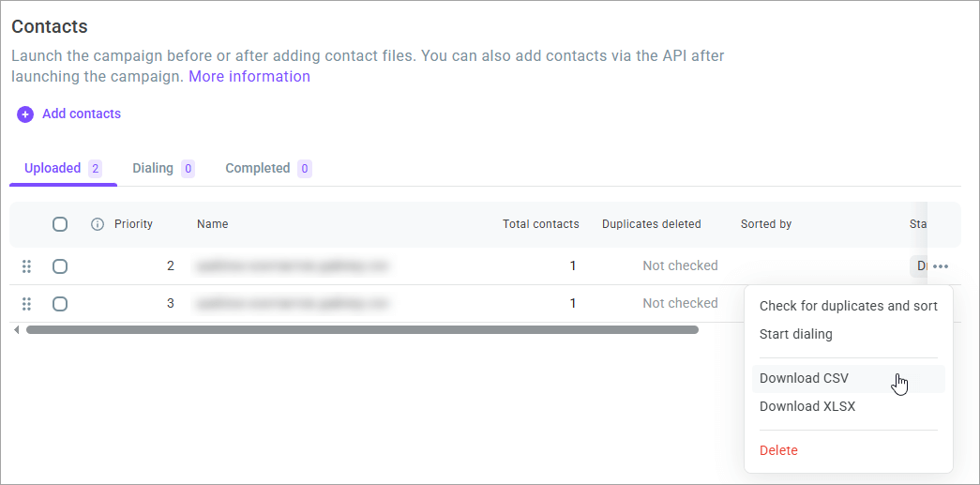
Task: Check the box for priority 3 contact file
Action: 60,304
